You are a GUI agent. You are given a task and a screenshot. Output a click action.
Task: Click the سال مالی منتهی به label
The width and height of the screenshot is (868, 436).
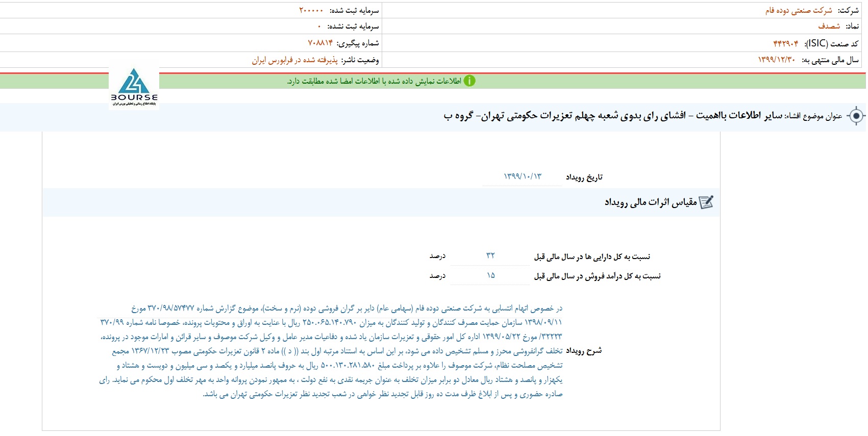[830, 60]
